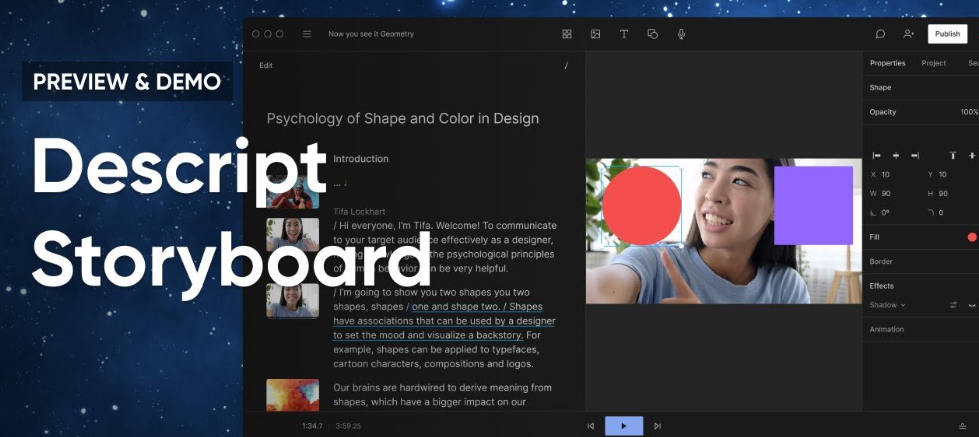Switch to the Project tab
979x437 pixels.
click(x=933, y=63)
